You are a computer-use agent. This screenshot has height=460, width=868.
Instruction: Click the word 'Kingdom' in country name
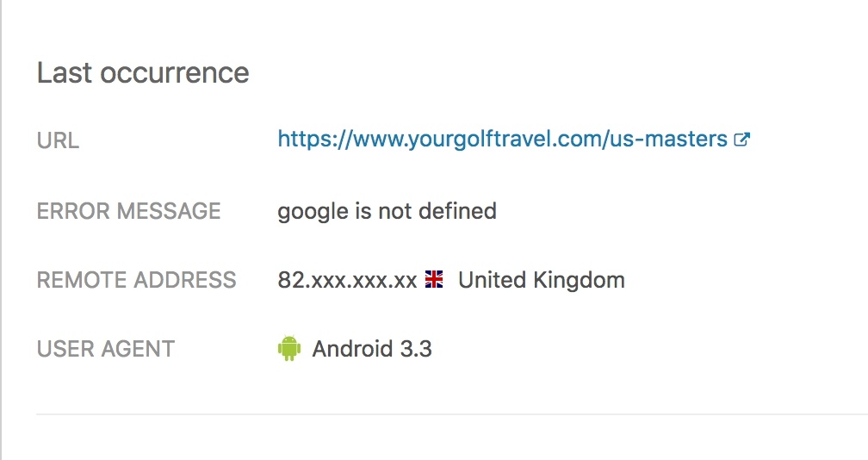click(x=579, y=281)
